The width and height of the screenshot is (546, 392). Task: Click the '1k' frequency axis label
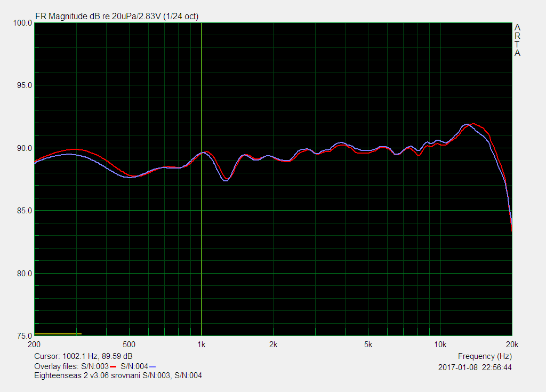[202, 345]
